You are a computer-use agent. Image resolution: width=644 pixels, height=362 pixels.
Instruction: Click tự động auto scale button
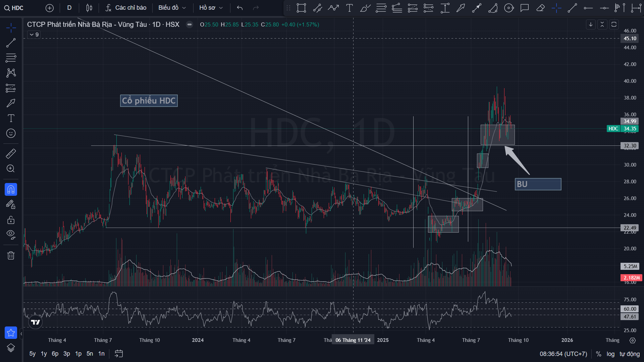(630, 354)
